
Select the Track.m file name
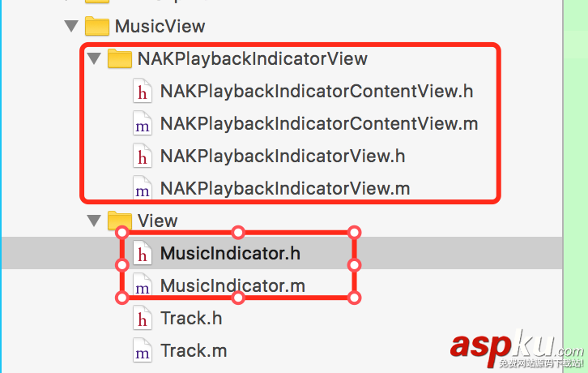coord(194,350)
